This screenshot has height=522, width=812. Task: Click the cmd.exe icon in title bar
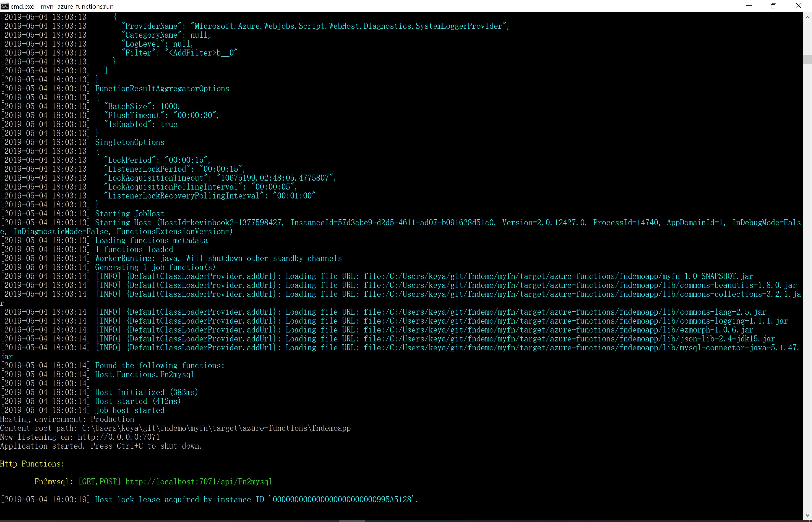pyautogui.click(x=5, y=6)
